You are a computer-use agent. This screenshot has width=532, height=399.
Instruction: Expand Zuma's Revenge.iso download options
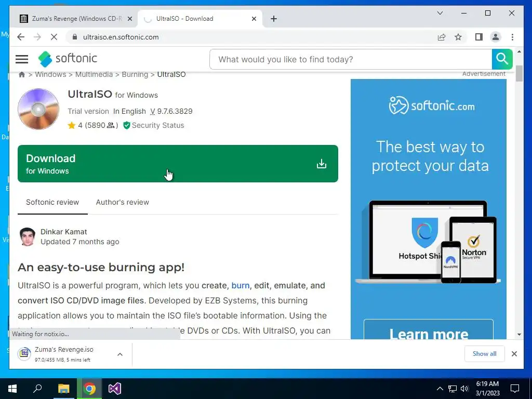120,354
